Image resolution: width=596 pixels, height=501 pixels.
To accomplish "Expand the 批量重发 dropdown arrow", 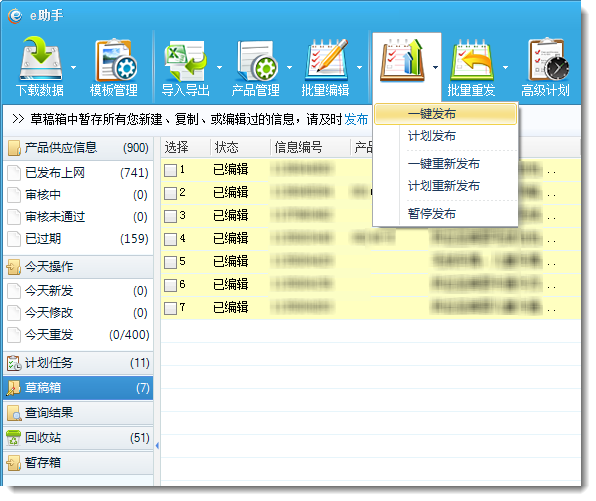I will (506, 68).
